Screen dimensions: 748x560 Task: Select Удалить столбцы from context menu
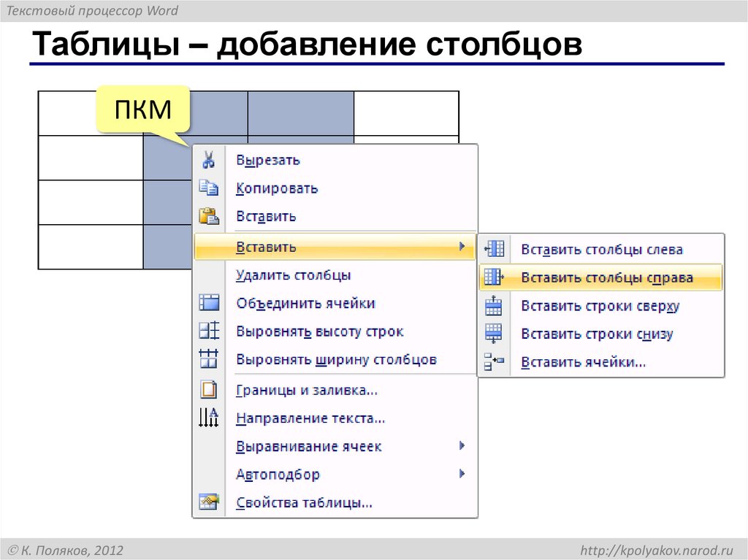tap(294, 275)
